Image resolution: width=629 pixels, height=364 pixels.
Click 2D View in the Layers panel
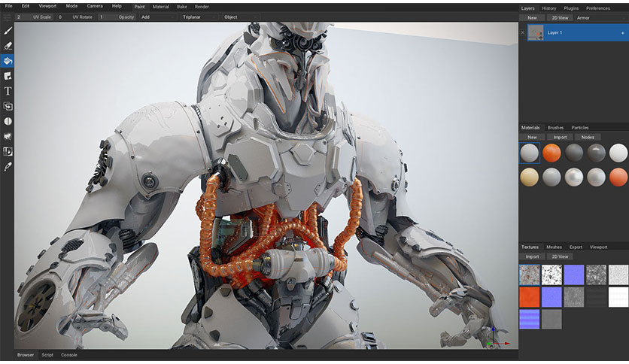pyautogui.click(x=560, y=17)
